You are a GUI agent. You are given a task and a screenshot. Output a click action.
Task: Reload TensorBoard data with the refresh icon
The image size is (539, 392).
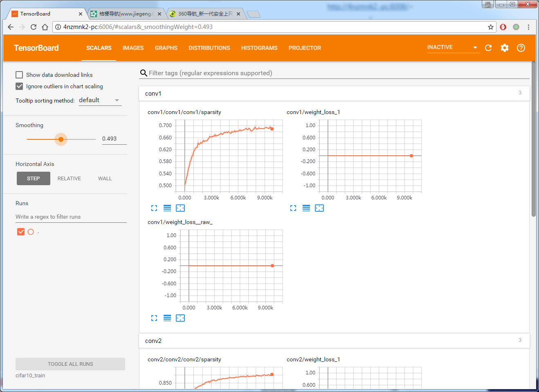point(488,48)
